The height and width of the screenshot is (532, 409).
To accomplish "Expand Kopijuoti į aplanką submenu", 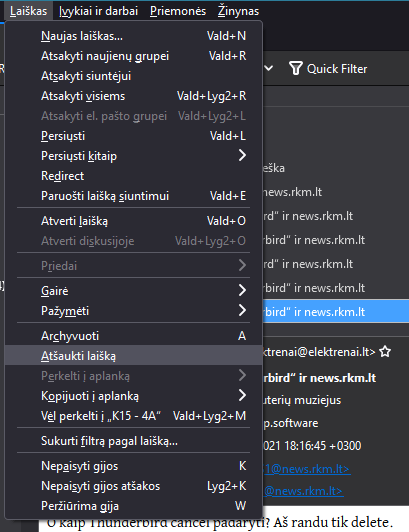I will 242,396.
